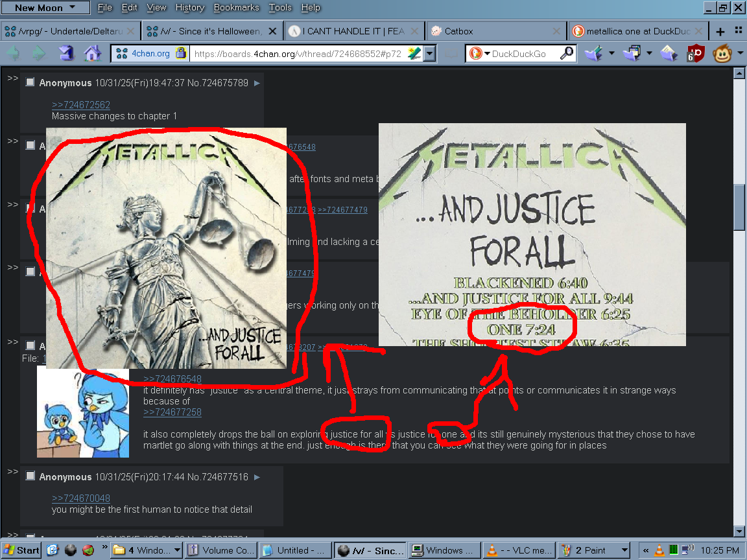Open the Bookmarks menu
This screenshot has height=560, width=747.
point(236,8)
